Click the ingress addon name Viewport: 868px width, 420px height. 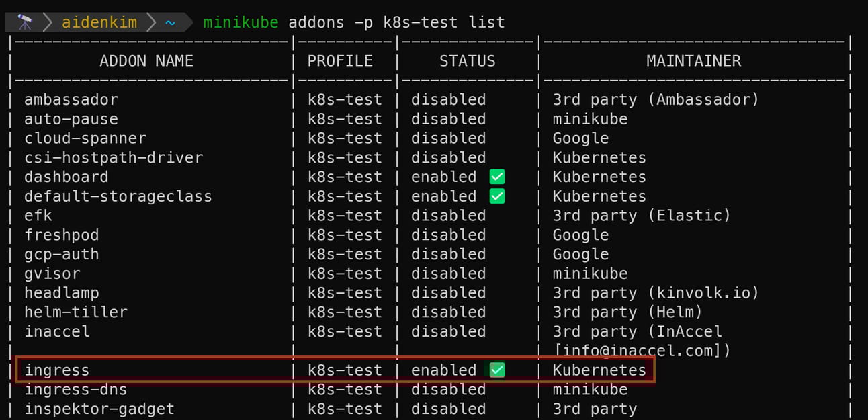(57, 370)
